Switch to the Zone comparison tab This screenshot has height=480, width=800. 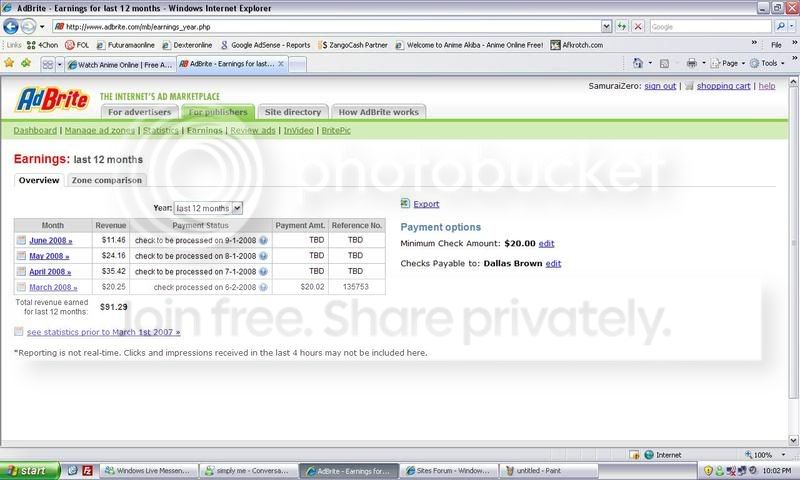(107, 180)
